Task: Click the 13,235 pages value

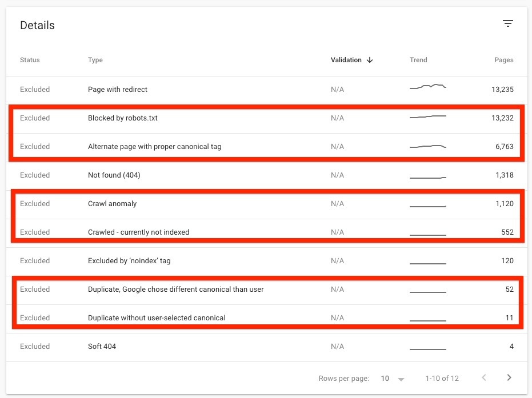Action: point(502,90)
